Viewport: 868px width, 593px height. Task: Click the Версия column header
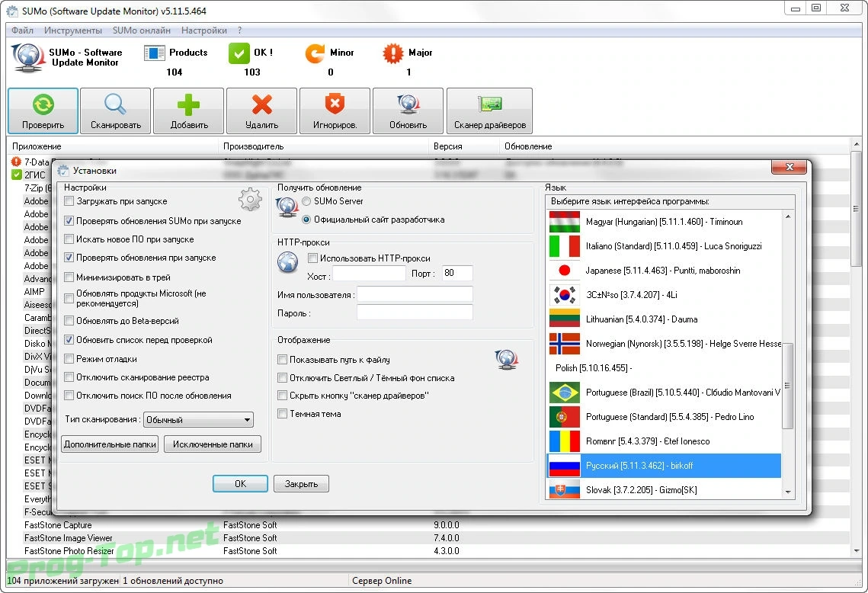point(464,146)
